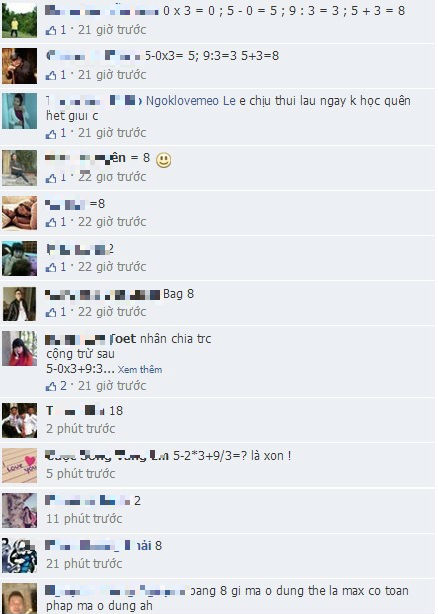Click the commenter name ending in 'Poet'
The image size is (438, 614).
(x=90, y=339)
